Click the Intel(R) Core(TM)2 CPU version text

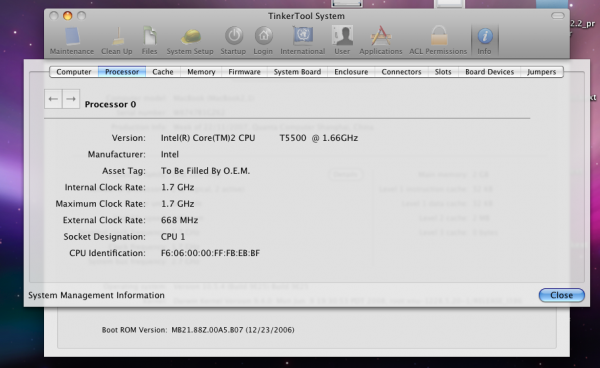(x=208, y=138)
